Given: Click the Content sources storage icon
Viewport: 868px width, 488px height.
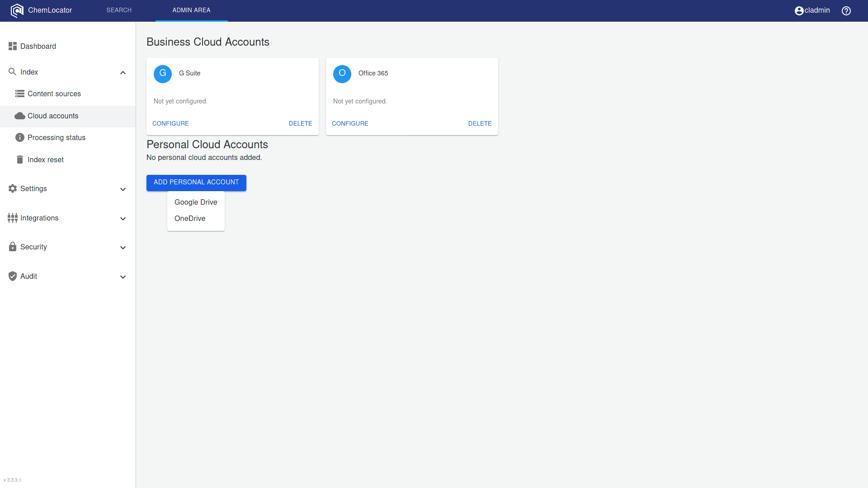Looking at the screenshot, I should (x=20, y=94).
